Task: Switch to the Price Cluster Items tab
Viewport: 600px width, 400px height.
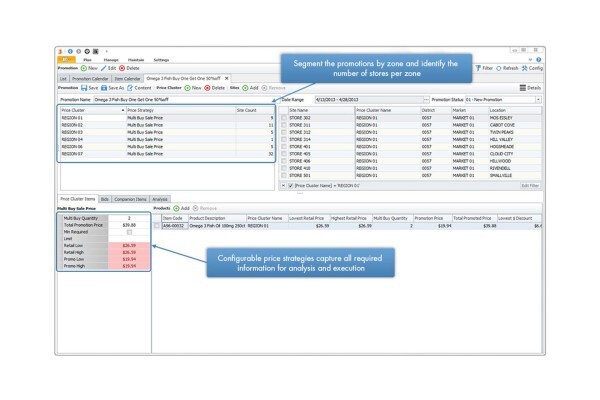Action: pos(78,199)
